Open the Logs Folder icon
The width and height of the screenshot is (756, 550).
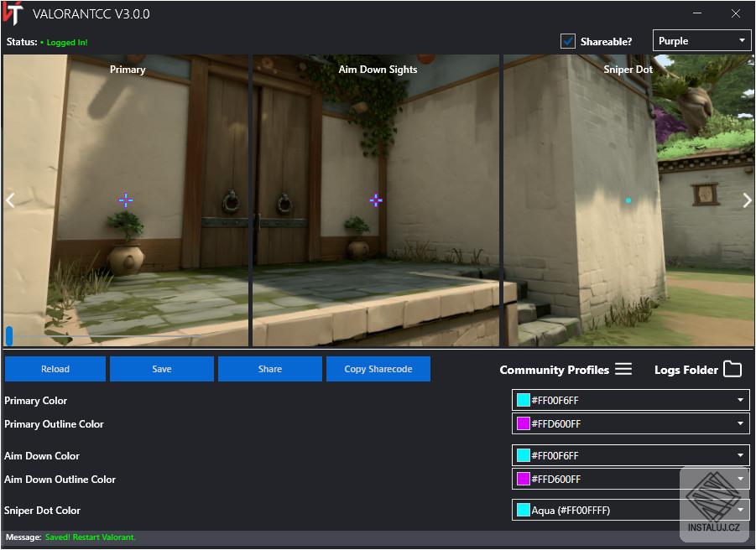733,369
